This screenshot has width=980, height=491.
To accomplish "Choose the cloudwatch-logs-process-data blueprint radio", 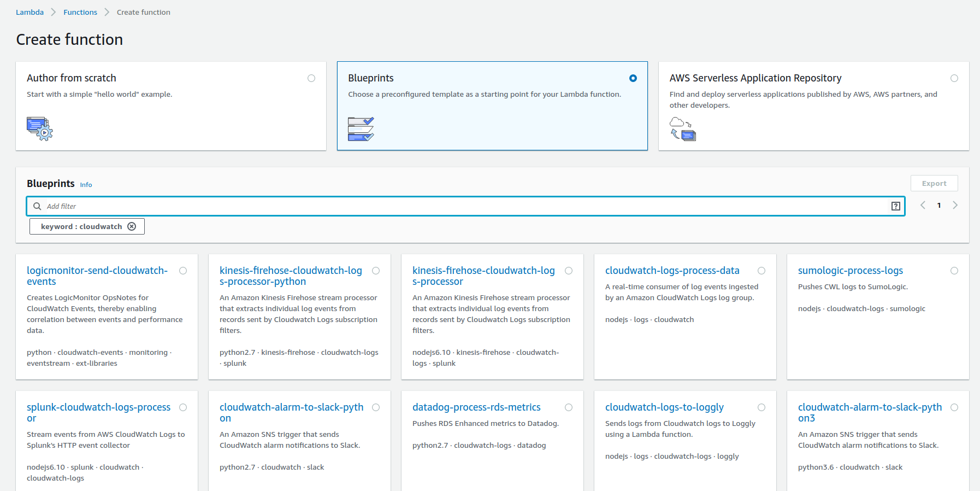I will point(761,271).
